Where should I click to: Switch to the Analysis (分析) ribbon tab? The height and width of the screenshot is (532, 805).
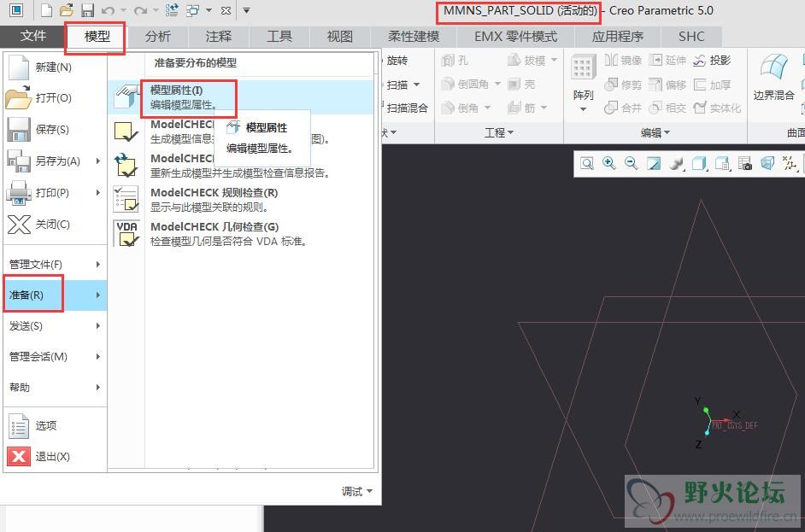click(157, 37)
